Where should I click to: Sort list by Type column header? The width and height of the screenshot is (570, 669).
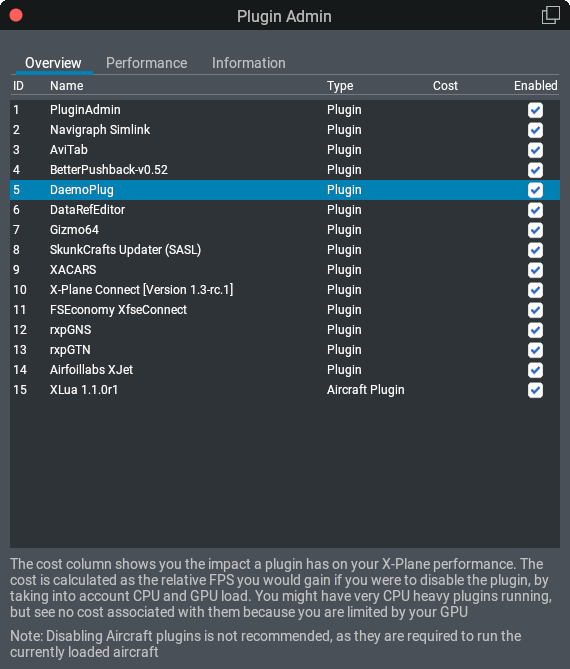tap(340, 86)
